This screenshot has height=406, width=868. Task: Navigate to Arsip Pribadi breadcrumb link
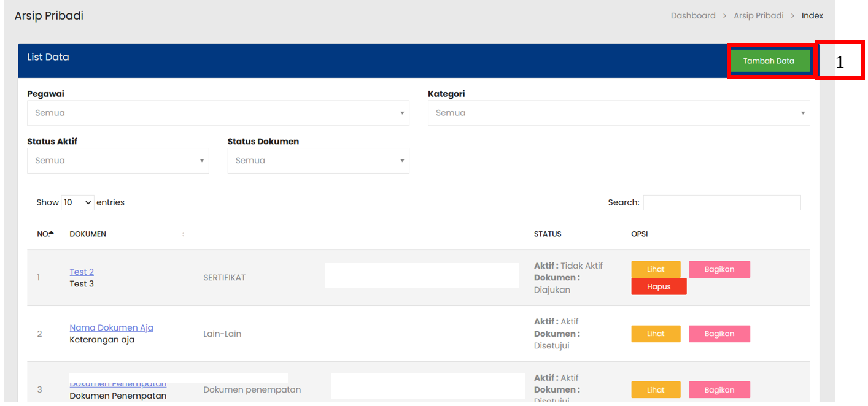[758, 16]
